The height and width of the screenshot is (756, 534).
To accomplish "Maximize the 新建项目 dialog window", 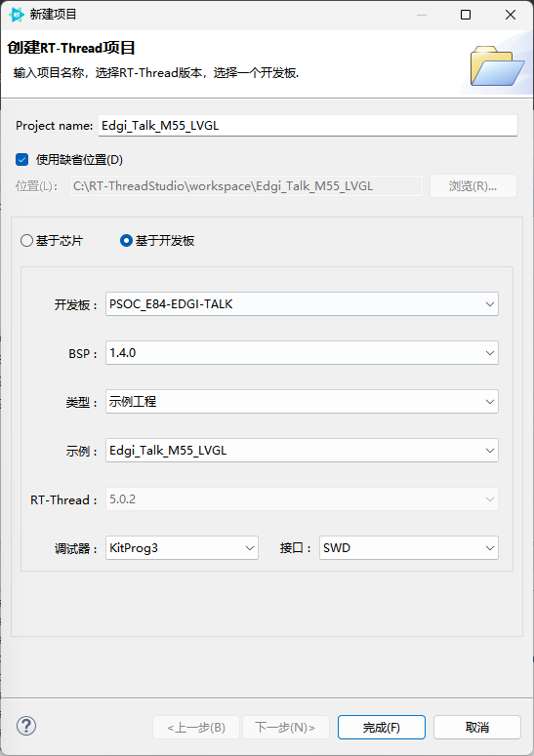I will point(466,15).
